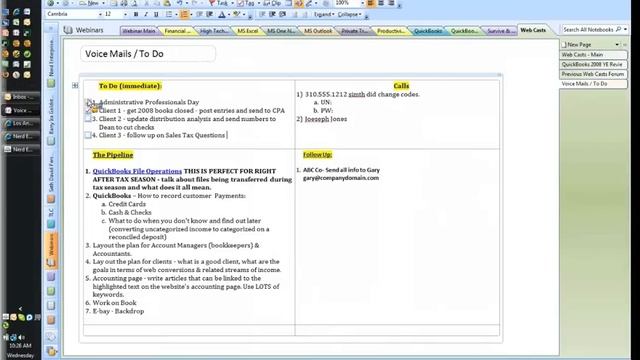Screen dimensions: 640x360
Task: Click the decrease indent icon
Action: coord(200,15)
